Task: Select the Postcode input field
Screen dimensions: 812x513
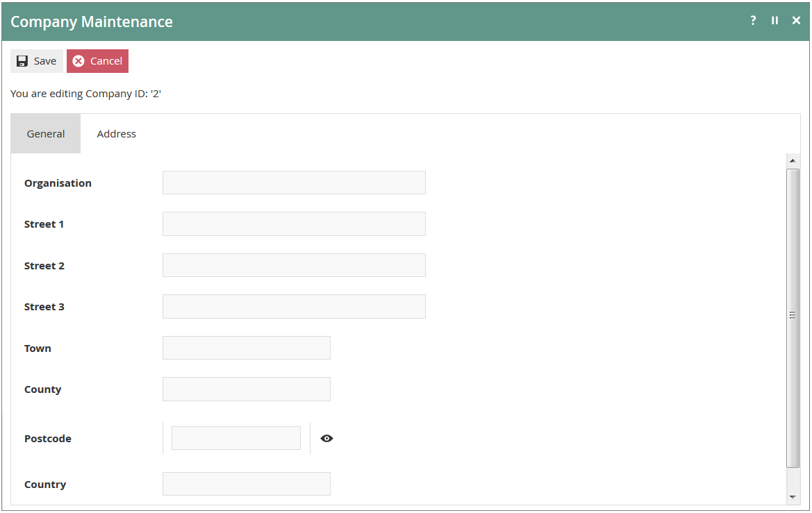Action: point(236,439)
